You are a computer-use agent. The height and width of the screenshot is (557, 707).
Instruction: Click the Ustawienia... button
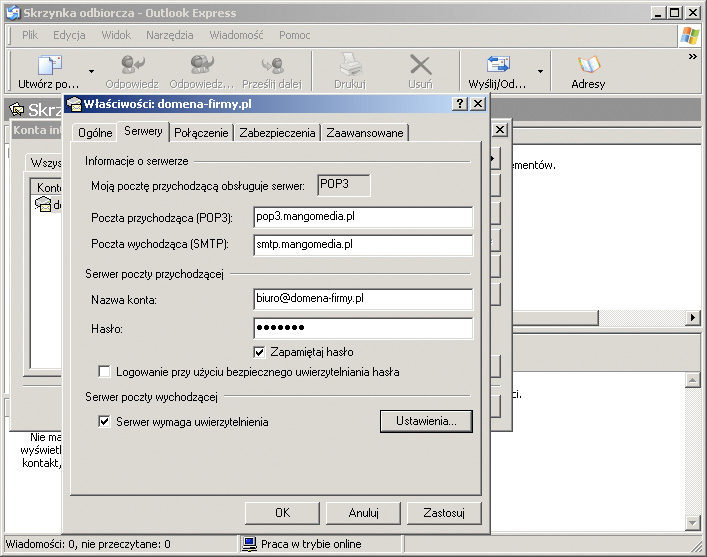[x=426, y=421]
